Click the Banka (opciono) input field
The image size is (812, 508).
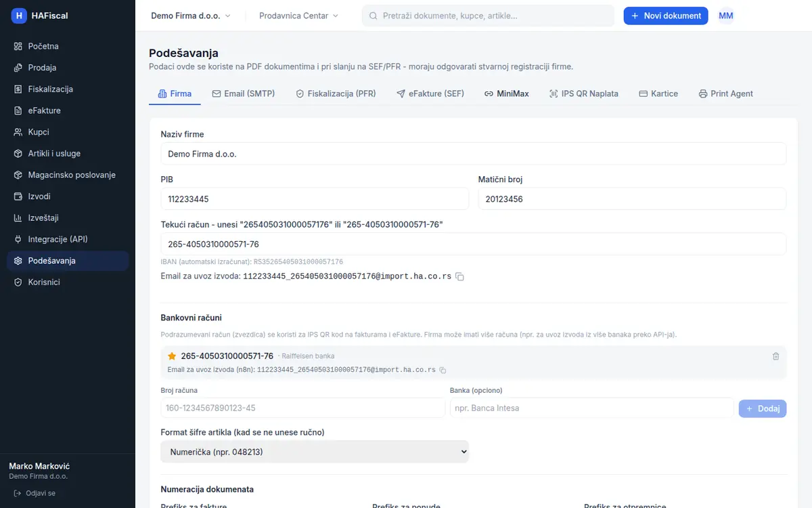[592, 408]
